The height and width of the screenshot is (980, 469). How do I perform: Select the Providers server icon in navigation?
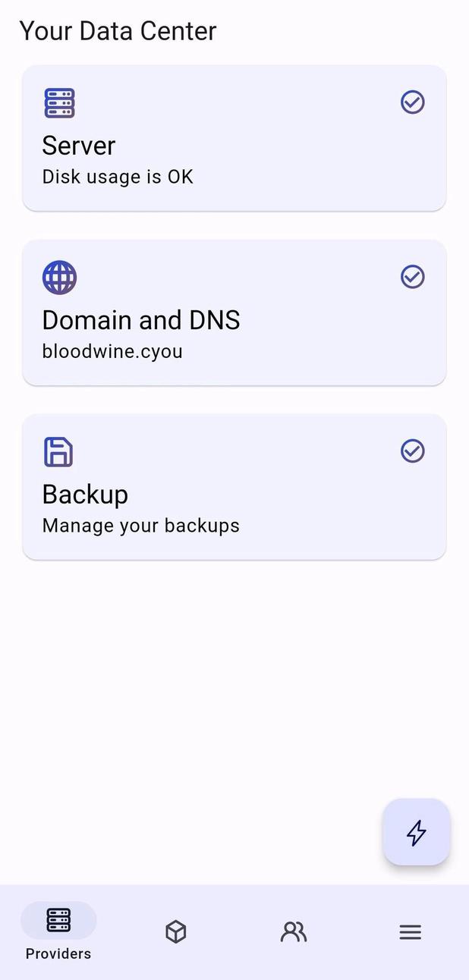coord(58,920)
